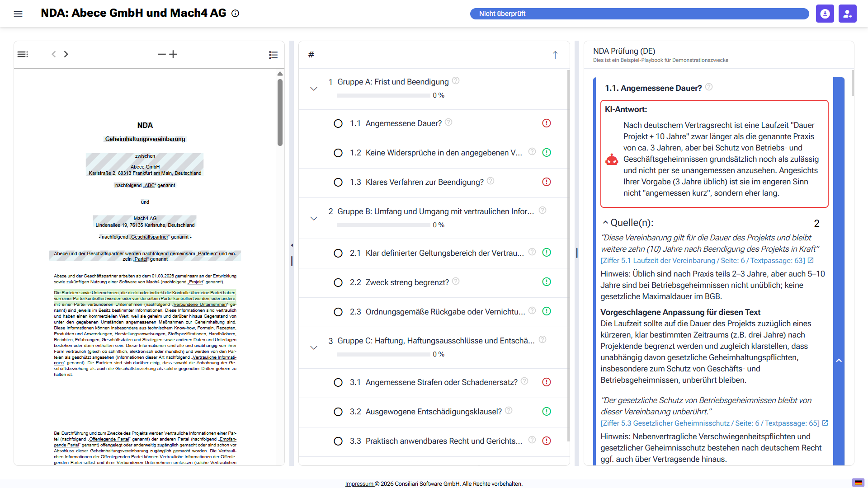Open the green status icon for 2.3 Ordnungsgemäße Rückgabe

[546, 311]
